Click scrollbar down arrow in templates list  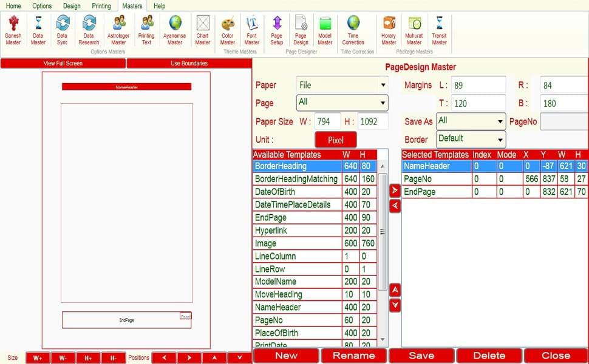point(383,339)
